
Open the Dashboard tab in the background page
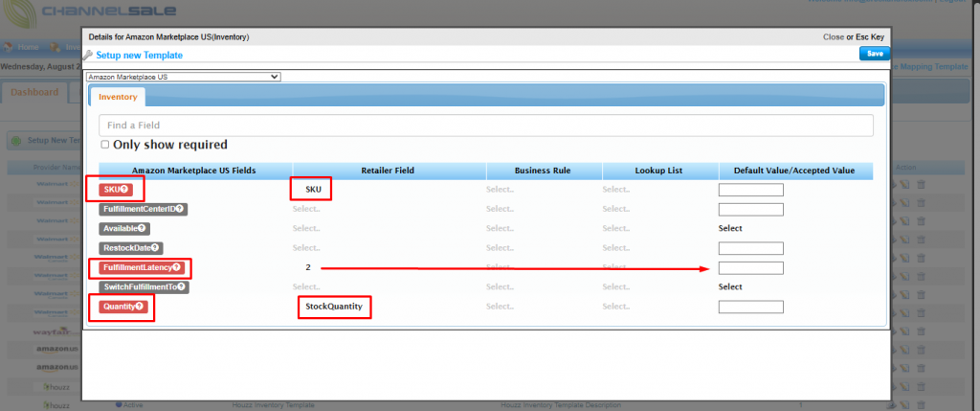tap(35, 92)
